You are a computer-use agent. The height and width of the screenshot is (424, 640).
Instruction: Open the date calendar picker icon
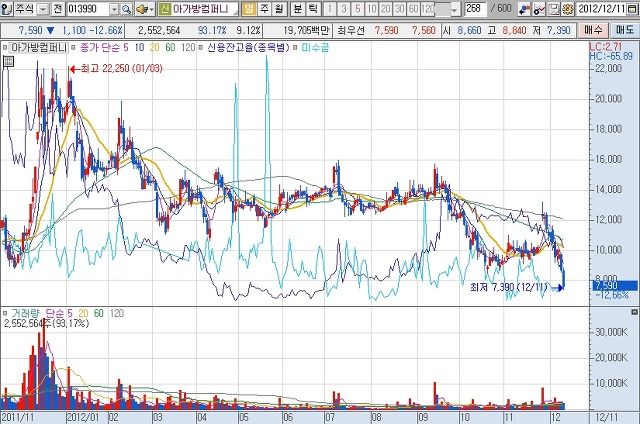coord(632,9)
